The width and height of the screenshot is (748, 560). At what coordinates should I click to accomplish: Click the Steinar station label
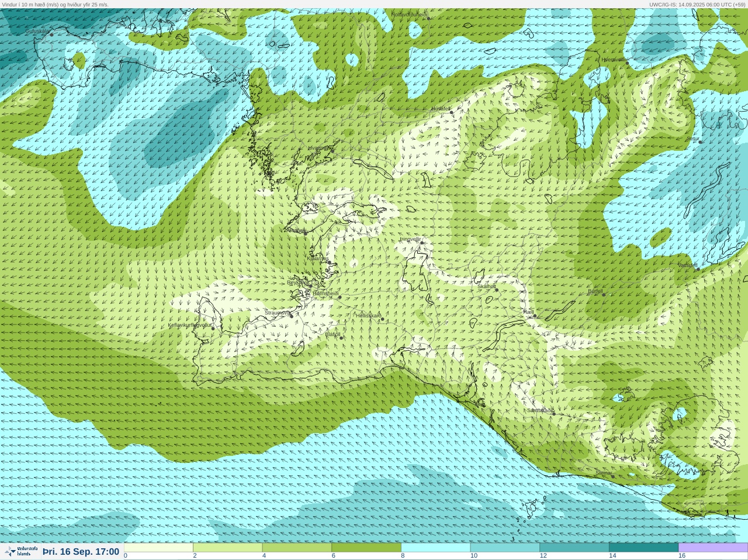click(x=604, y=473)
